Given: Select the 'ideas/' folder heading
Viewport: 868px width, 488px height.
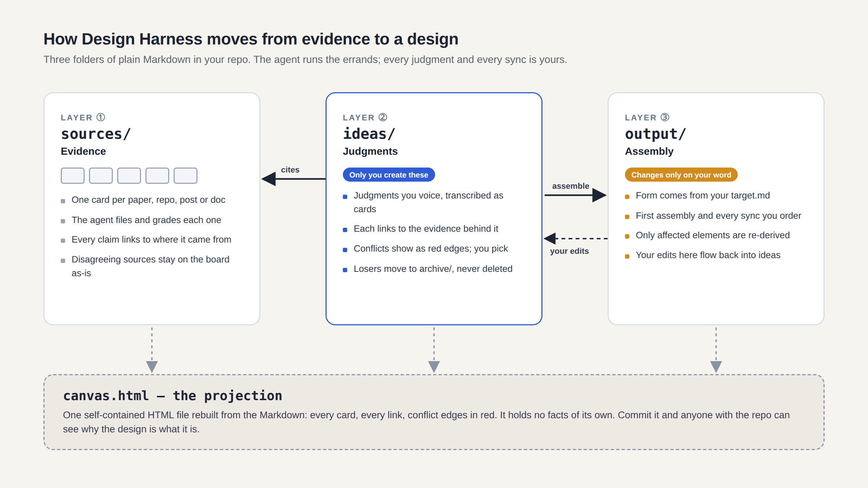Looking at the screenshot, I should point(369,134).
